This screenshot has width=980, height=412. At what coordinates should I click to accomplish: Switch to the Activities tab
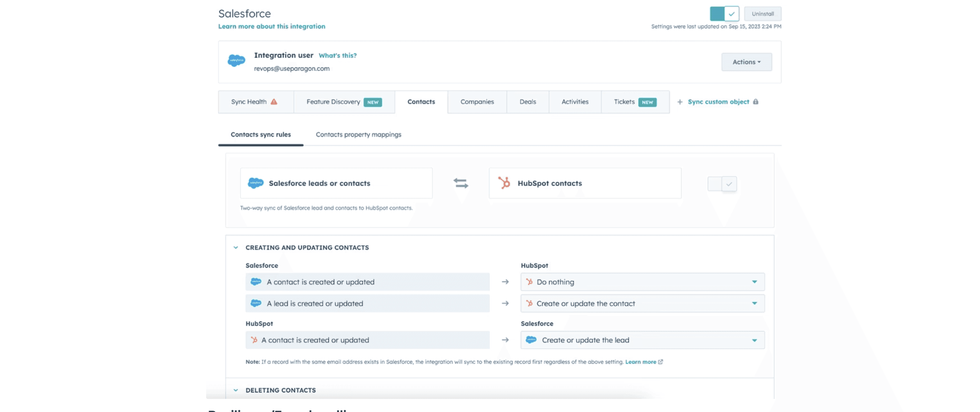pos(575,102)
